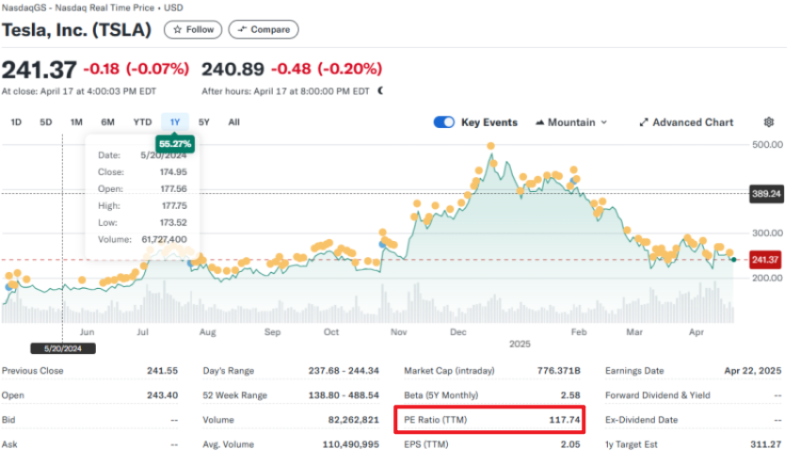Viewport: 800px width, 465px height.
Task: Click the 241.37 current price tag on axis
Action: pos(765,260)
